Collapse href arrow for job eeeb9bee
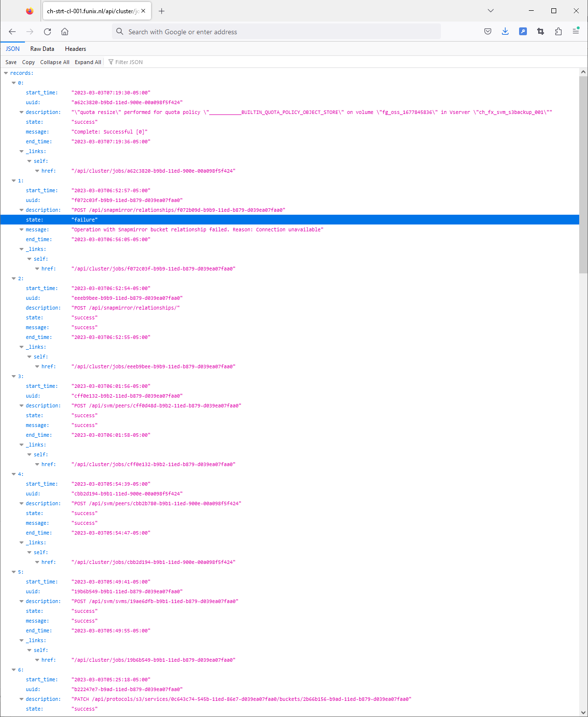The image size is (588, 717). pyautogui.click(x=37, y=366)
